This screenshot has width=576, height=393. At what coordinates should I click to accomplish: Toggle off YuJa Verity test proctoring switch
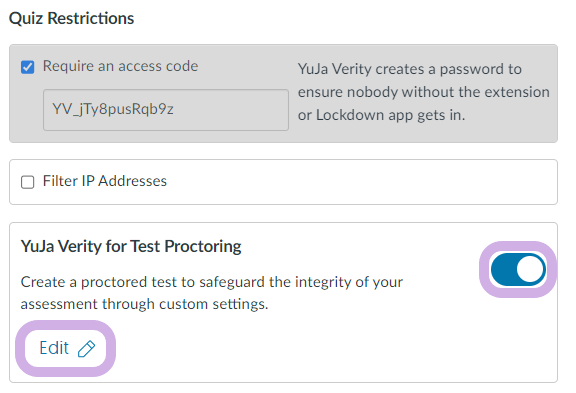(x=518, y=269)
